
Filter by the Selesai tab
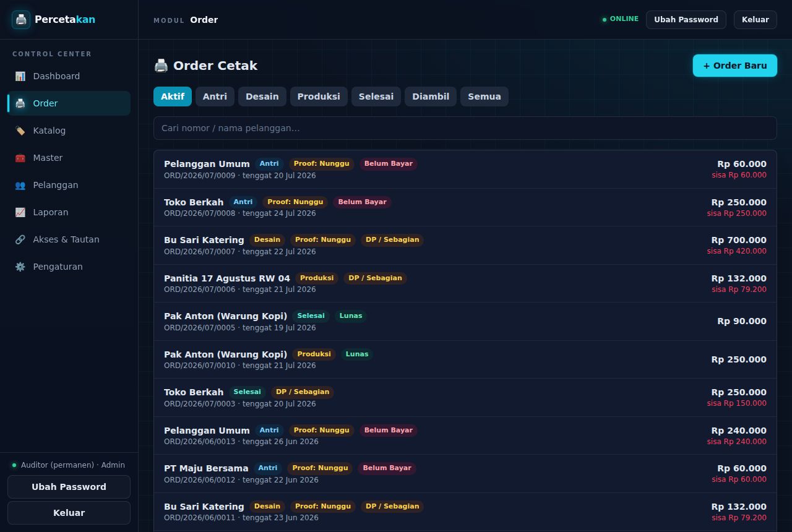click(376, 97)
